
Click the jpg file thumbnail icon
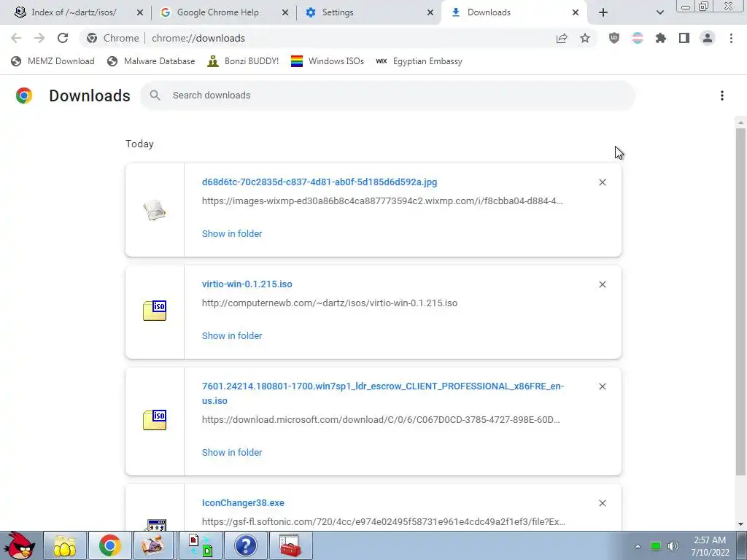coord(155,210)
